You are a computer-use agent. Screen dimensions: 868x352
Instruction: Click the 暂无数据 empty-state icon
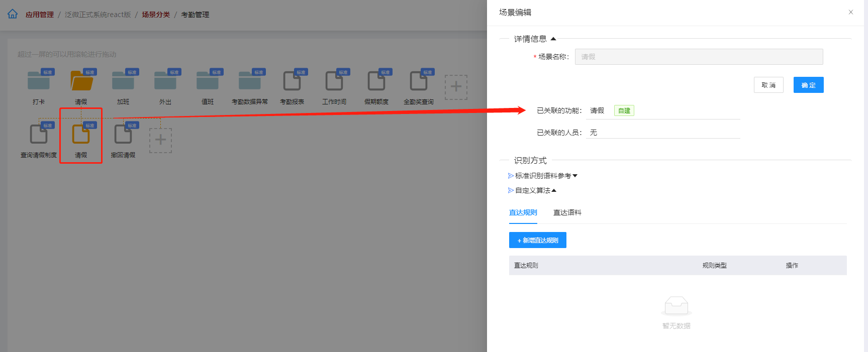(x=676, y=305)
